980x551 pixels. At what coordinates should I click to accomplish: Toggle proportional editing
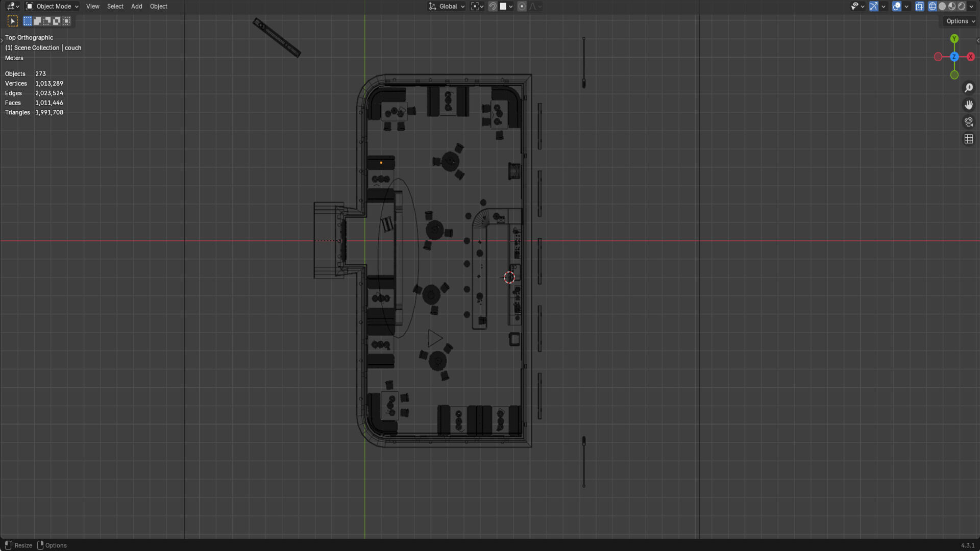coord(522,7)
